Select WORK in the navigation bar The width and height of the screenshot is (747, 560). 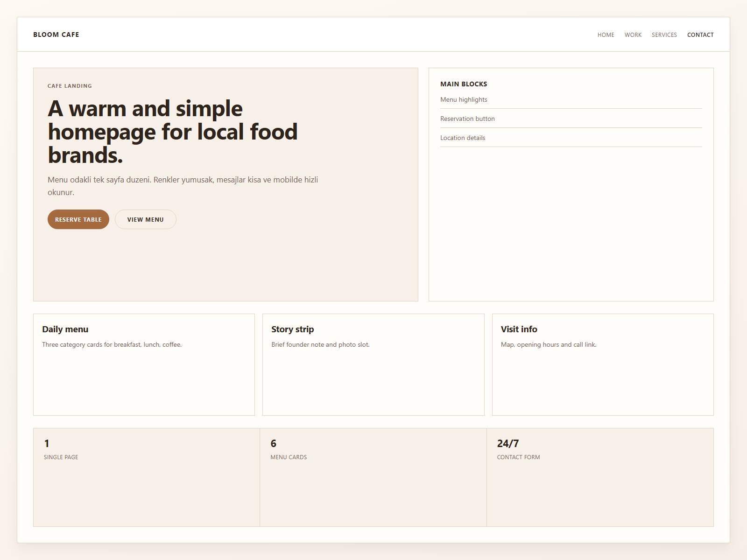[633, 35]
